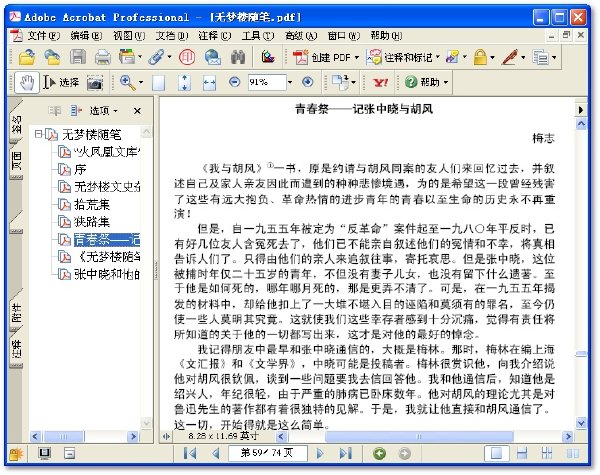Image resolution: width=600 pixels, height=475 pixels.
Task: Switch to Continuous-Facing page layout
Action: coord(547,454)
